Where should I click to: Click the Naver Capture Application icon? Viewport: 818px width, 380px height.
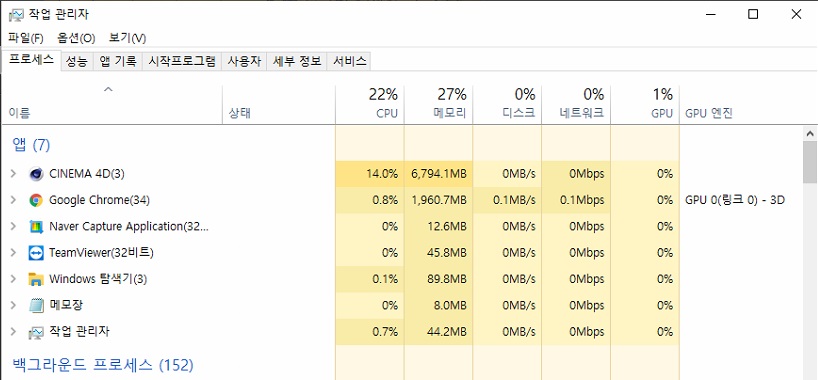(36, 227)
